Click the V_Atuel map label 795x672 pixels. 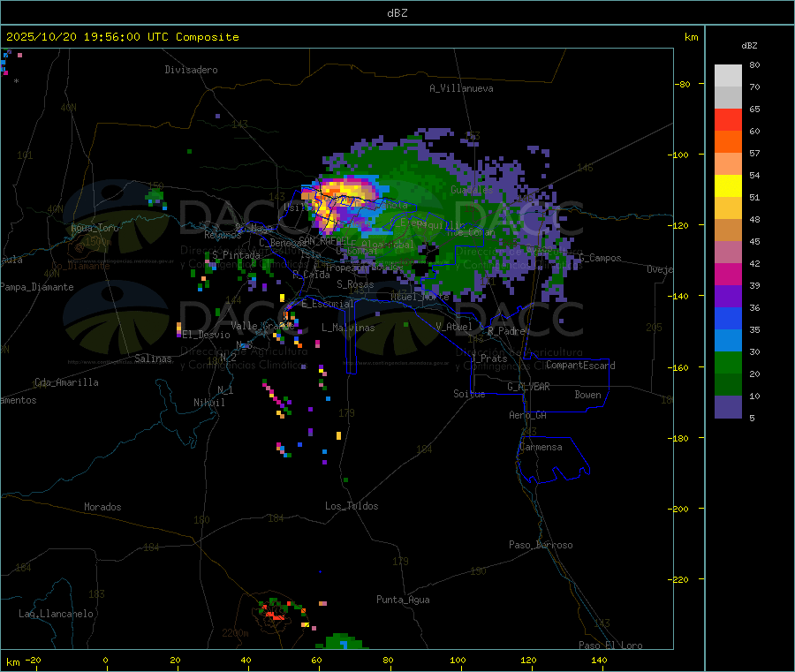tap(454, 327)
